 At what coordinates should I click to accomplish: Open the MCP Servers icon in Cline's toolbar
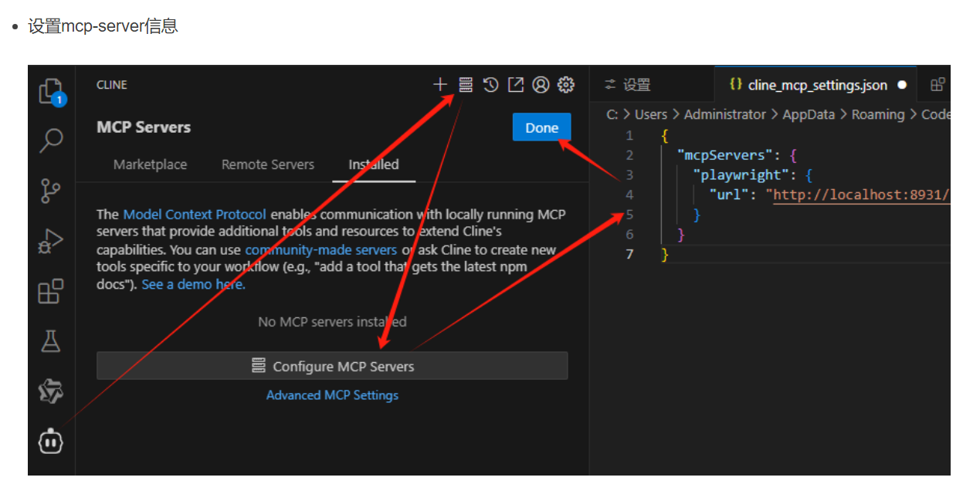tap(466, 85)
